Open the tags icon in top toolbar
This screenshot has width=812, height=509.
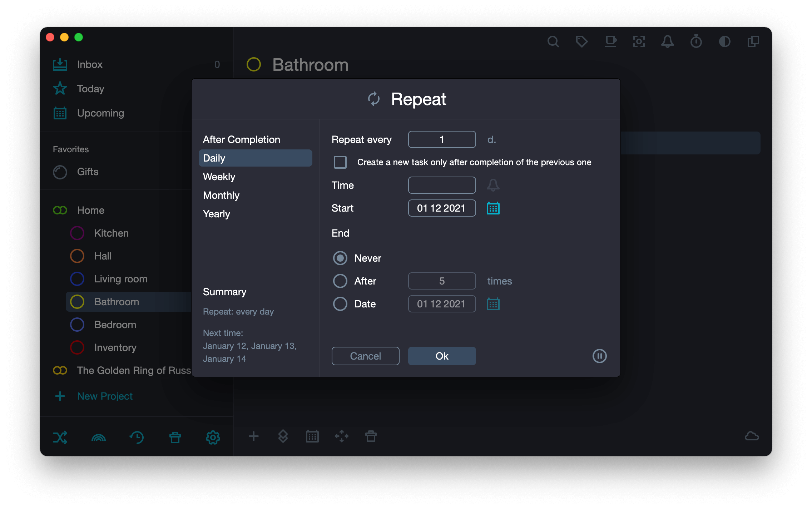point(581,42)
